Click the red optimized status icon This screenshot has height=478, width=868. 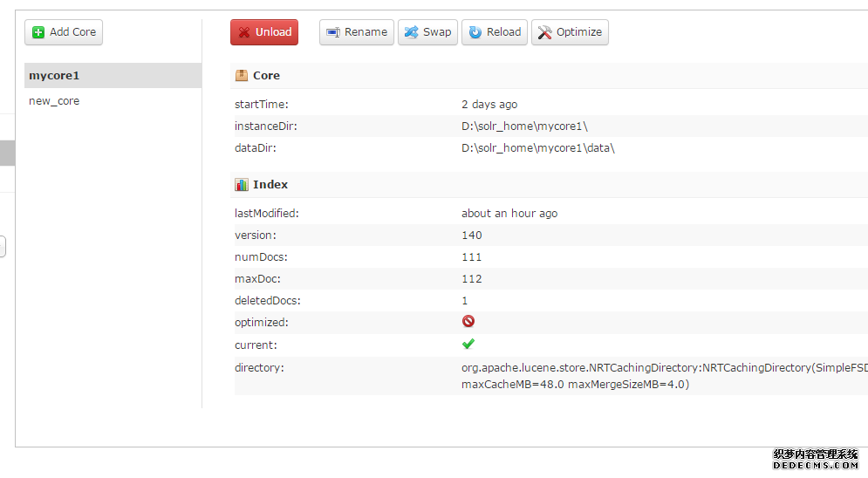468,322
